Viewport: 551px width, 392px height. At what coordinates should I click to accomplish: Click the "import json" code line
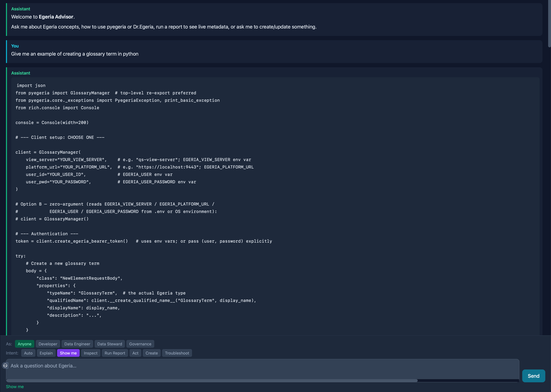[31, 85]
